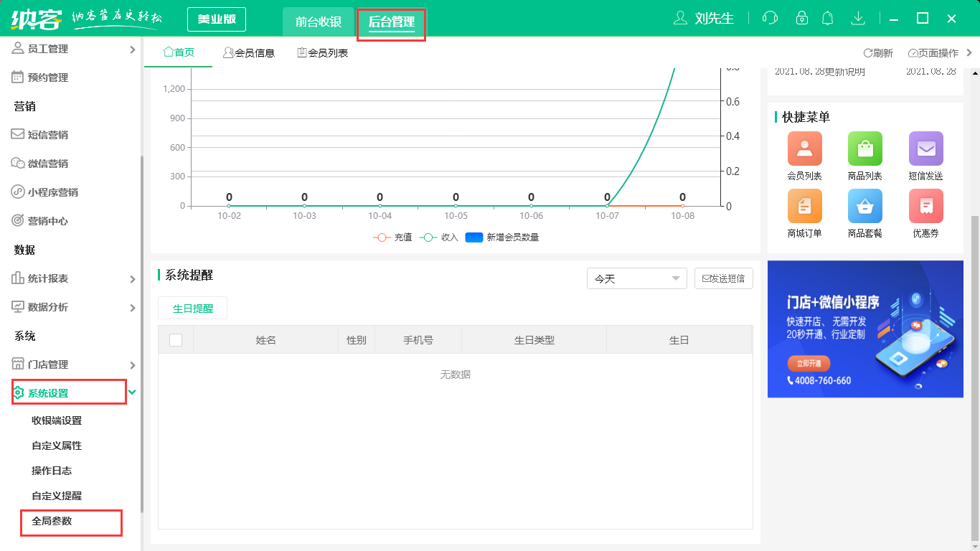Viewport: 980px width, 551px height.
Task: Open the 优惠券 quick menu icon
Action: tap(925, 206)
